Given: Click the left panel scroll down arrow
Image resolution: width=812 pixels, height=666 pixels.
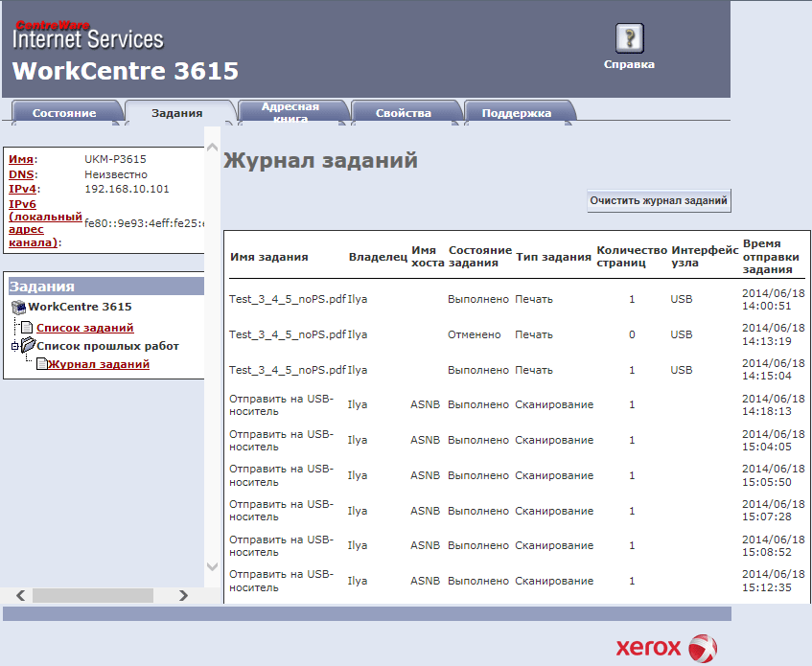Looking at the screenshot, I should point(212,566).
